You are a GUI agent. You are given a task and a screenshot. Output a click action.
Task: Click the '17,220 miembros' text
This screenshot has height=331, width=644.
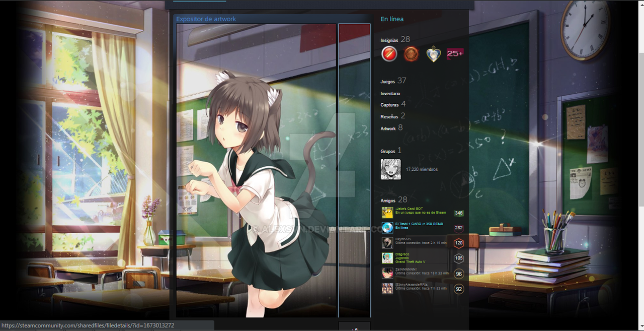coord(422,170)
